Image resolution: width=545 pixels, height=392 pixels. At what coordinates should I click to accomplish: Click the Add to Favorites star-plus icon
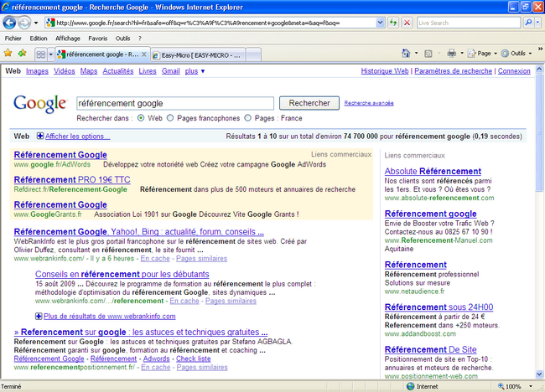pyautogui.click(x=23, y=53)
